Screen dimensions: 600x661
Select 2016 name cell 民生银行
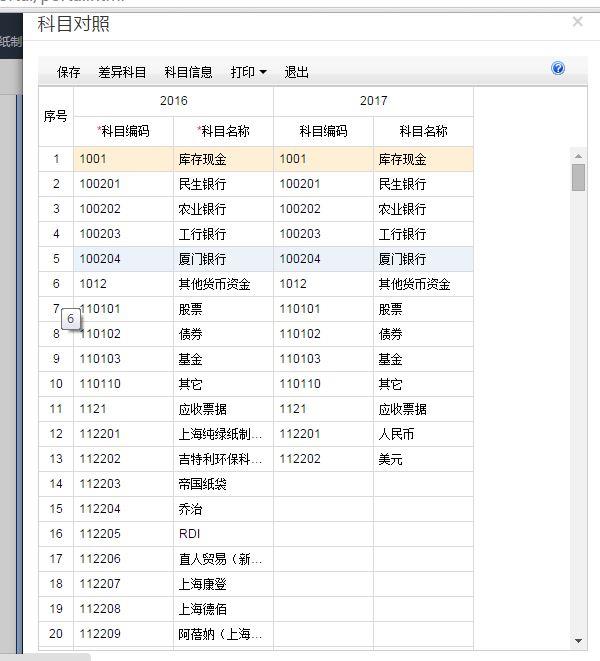click(x=223, y=184)
